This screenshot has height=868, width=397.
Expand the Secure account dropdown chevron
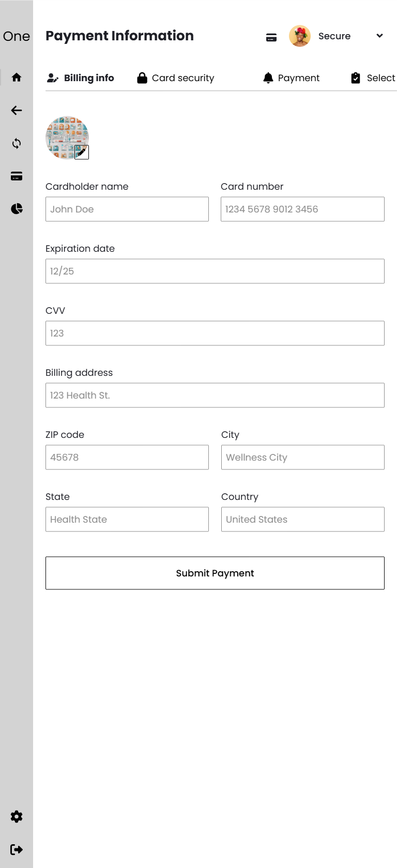[x=379, y=36]
